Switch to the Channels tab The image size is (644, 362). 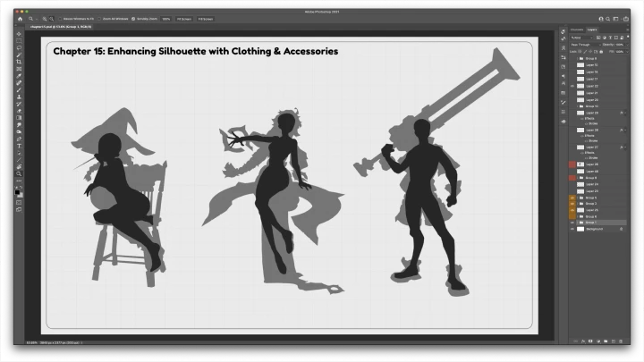pos(577,29)
